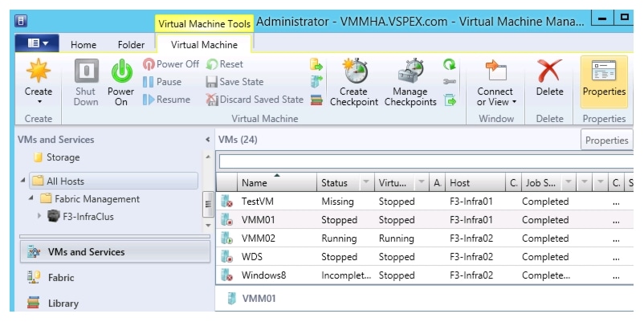Open the Status column filter dropdown

coord(366,183)
